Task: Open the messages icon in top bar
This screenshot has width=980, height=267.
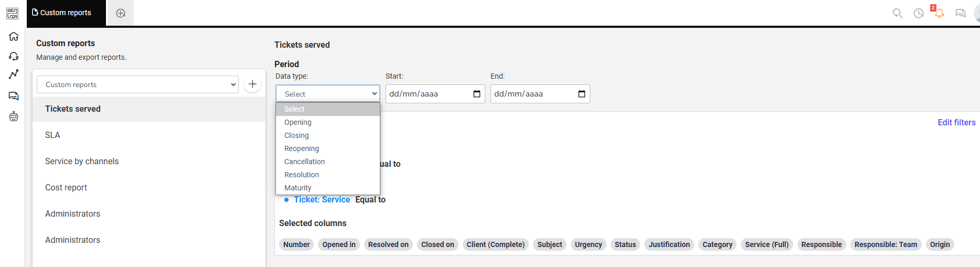Action: 961,13
